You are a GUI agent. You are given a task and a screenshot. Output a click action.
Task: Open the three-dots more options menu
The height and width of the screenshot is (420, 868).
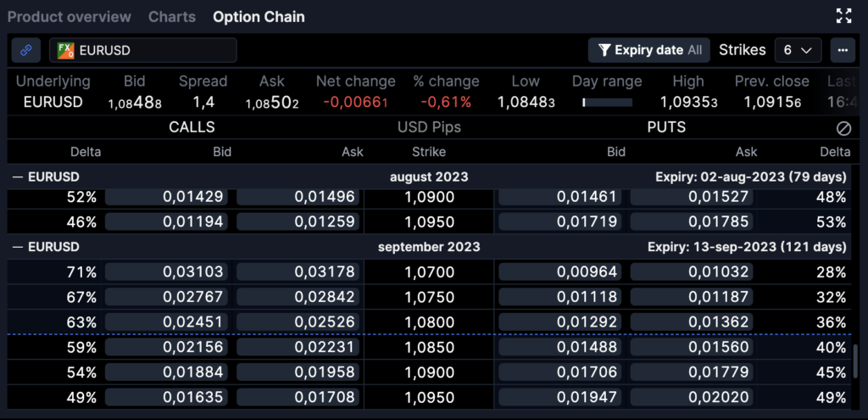tap(843, 50)
